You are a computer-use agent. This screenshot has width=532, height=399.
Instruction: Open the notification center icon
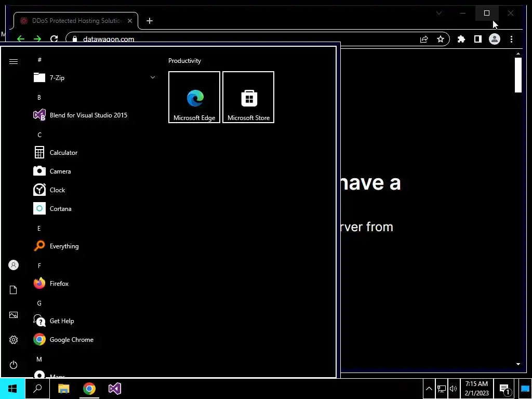point(505,389)
